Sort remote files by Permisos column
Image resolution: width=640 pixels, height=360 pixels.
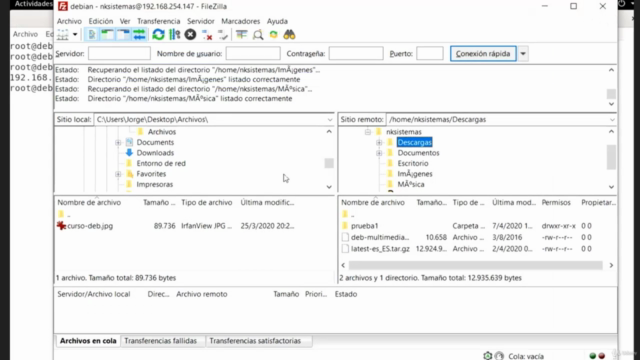click(556, 202)
